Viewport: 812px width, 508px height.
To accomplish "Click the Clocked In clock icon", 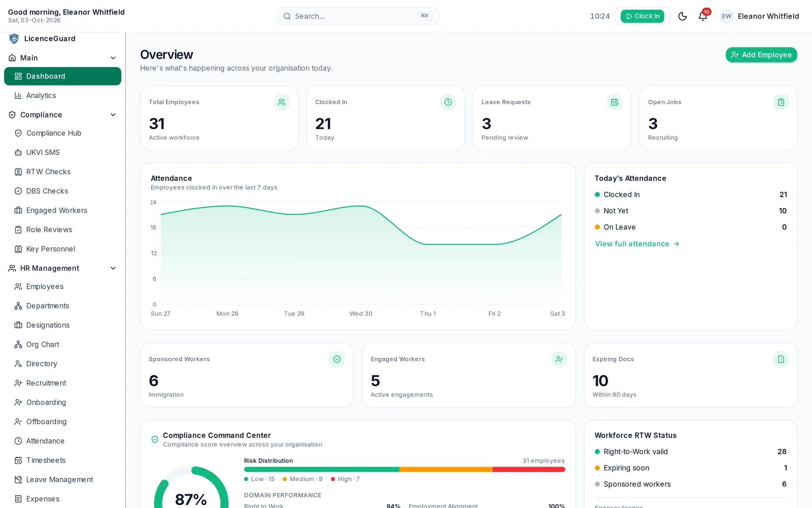I will click(x=448, y=102).
